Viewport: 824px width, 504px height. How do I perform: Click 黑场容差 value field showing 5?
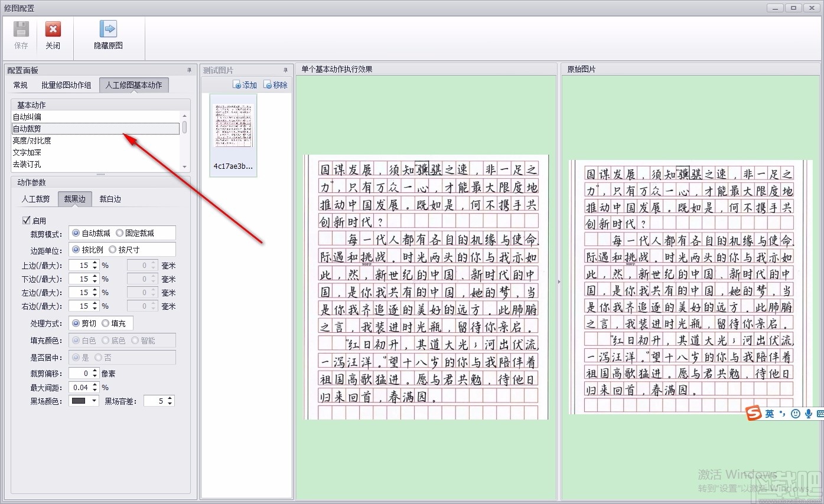(x=155, y=401)
